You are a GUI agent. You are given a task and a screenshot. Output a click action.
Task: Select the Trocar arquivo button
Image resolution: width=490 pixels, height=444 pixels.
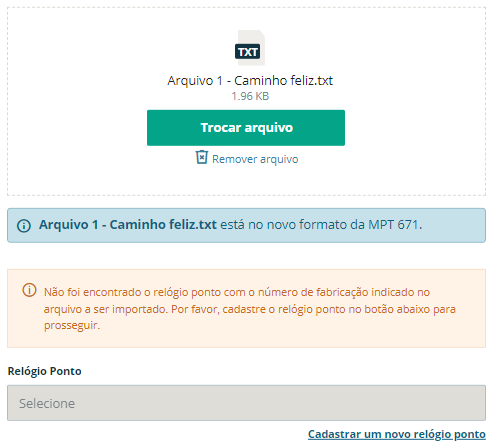pos(246,128)
